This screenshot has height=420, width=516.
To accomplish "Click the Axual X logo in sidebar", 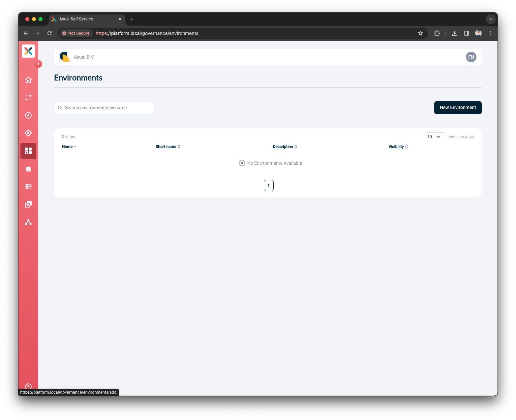I will pos(28,51).
